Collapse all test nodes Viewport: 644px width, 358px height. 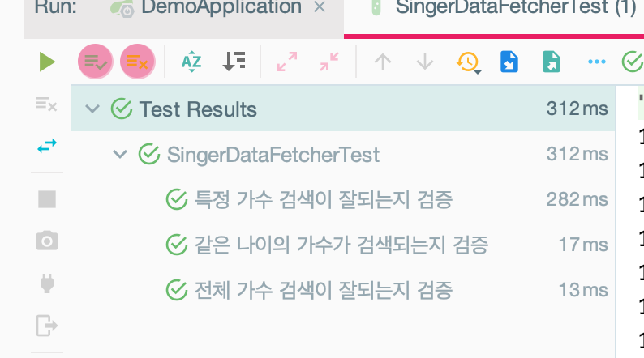pos(329,62)
